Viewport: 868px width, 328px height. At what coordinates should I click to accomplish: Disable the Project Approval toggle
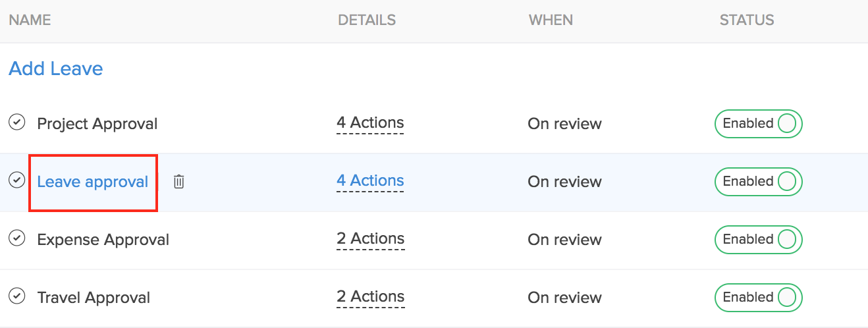(758, 124)
